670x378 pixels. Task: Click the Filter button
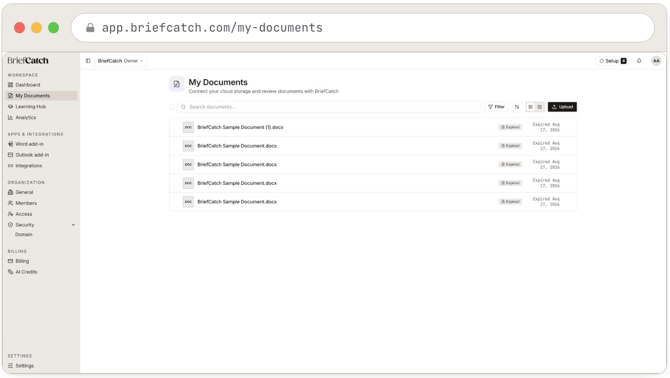496,107
